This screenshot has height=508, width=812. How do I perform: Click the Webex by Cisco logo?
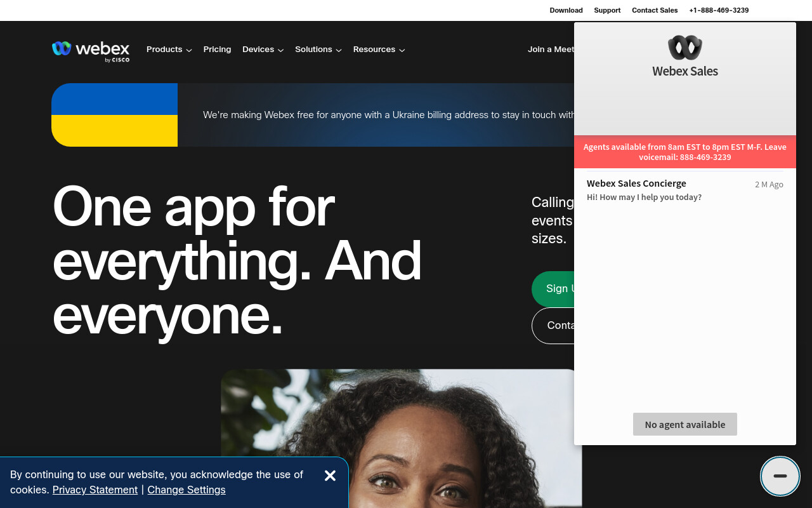click(x=91, y=51)
